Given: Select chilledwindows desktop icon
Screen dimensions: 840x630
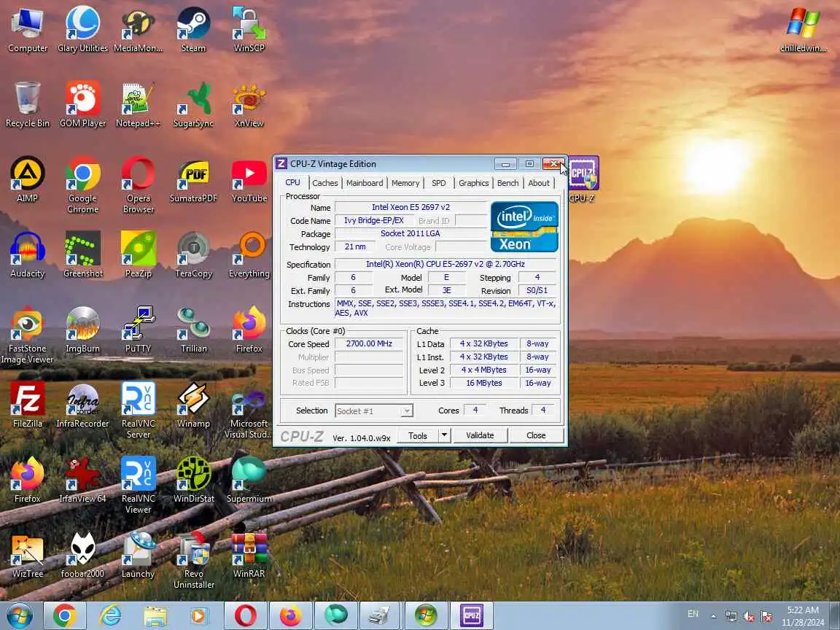Looking at the screenshot, I should coord(803,29).
